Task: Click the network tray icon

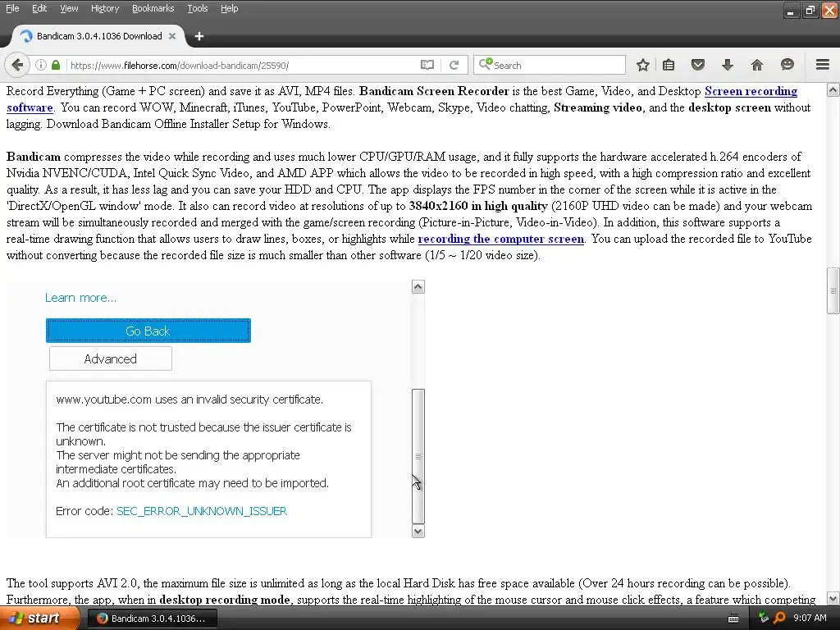Action: [x=764, y=619]
